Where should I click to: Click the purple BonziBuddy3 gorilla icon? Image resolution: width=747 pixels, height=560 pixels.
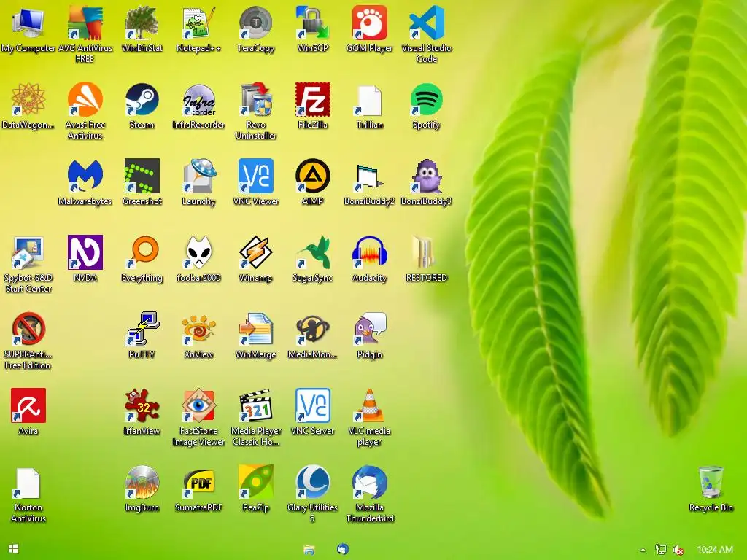[426, 176]
